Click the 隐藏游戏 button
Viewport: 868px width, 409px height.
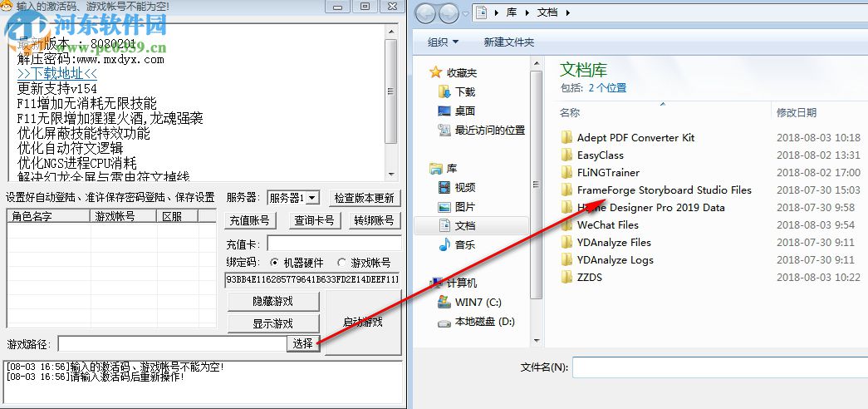coord(273,302)
